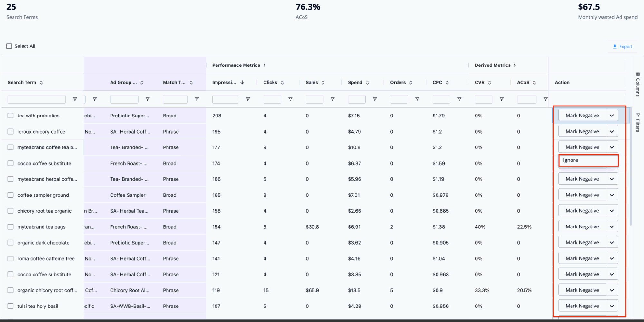The image size is (644, 322).
Task: Toggle Impressions descending sort arrow
Action: 242,83
